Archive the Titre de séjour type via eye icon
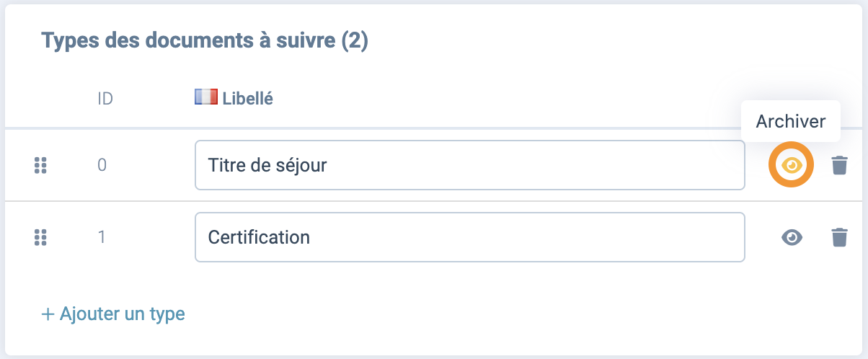 click(x=792, y=165)
